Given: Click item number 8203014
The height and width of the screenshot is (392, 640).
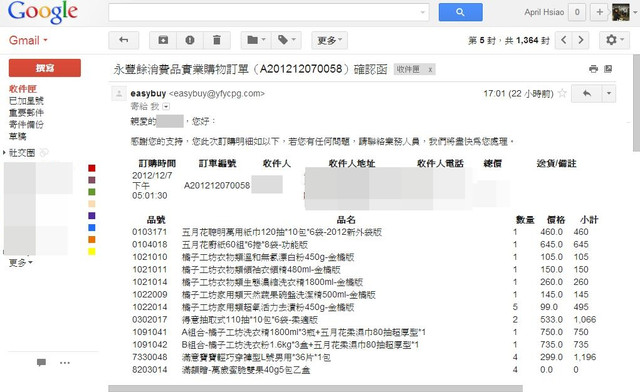Looking at the screenshot, I should [x=149, y=370].
